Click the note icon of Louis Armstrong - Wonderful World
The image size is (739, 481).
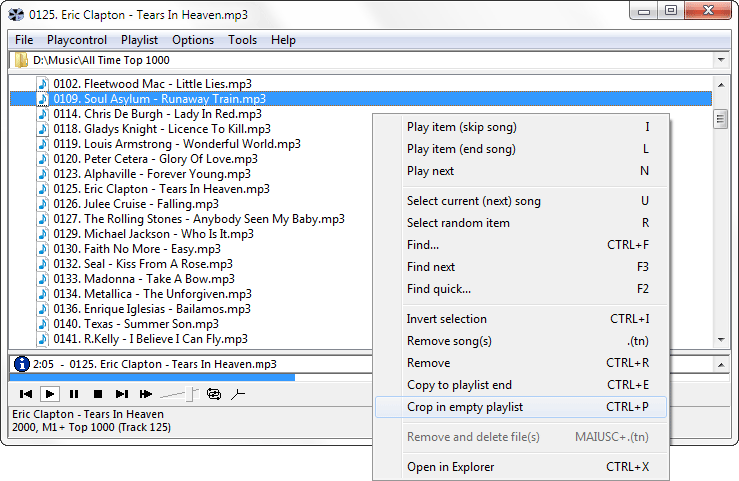click(x=43, y=144)
